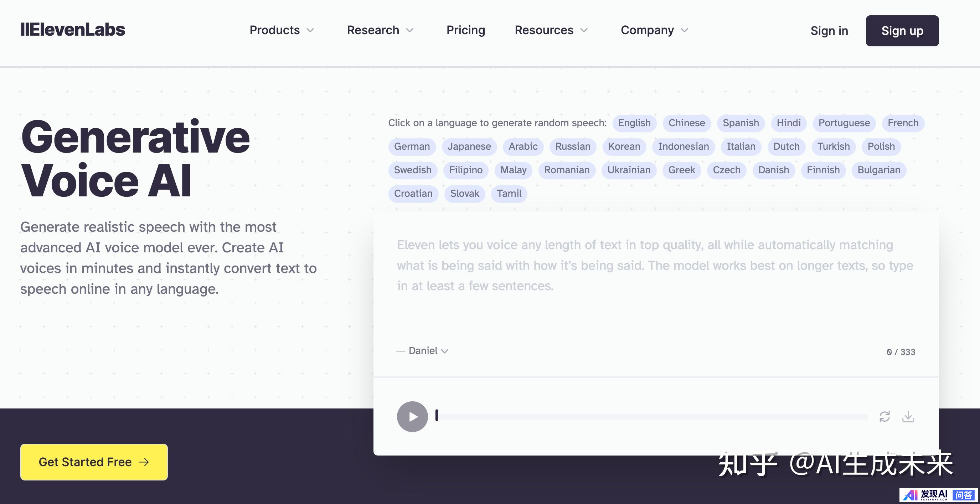The height and width of the screenshot is (504, 980).
Task: Expand the Research dropdown menu
Action: 380,30
